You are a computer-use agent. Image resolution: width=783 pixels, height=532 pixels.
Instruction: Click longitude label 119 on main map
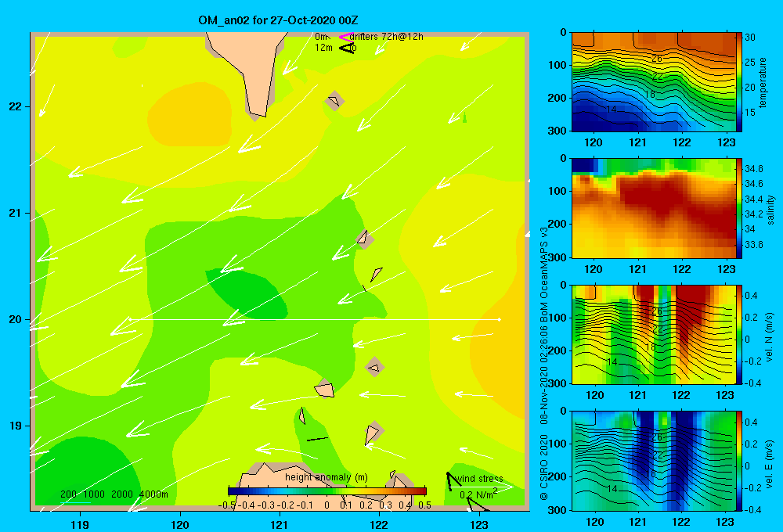tap(81, 524)
